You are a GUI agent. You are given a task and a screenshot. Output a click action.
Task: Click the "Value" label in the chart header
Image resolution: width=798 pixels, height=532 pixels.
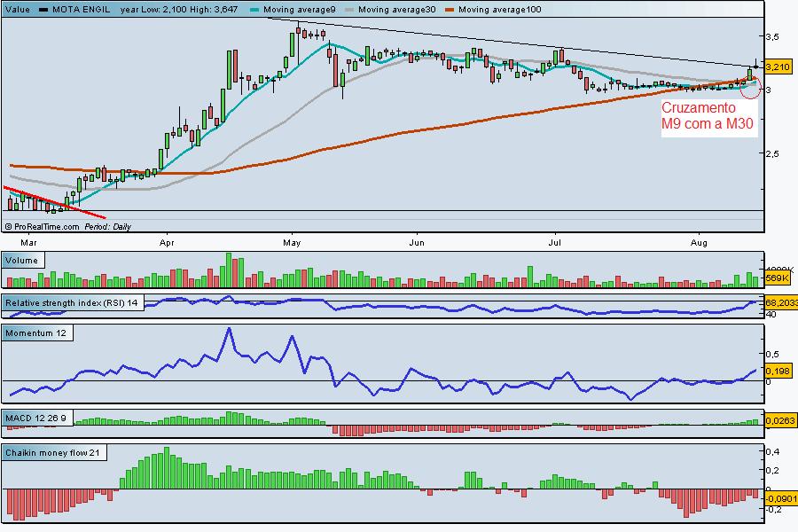pos(18,9)
